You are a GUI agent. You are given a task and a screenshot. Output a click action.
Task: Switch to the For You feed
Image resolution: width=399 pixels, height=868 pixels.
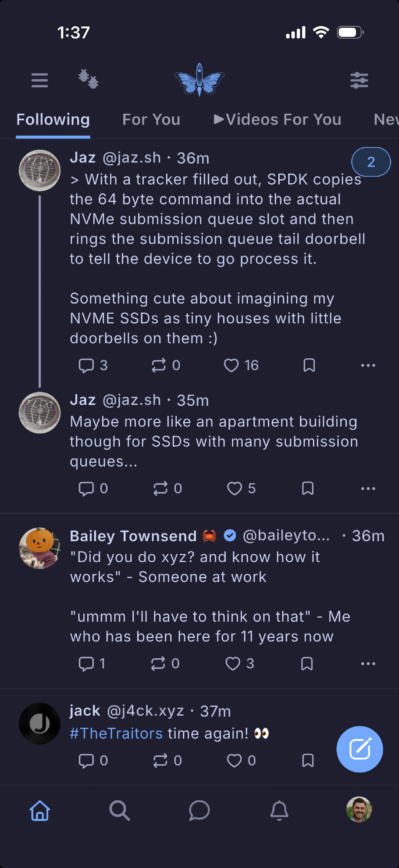click(151, 119)
